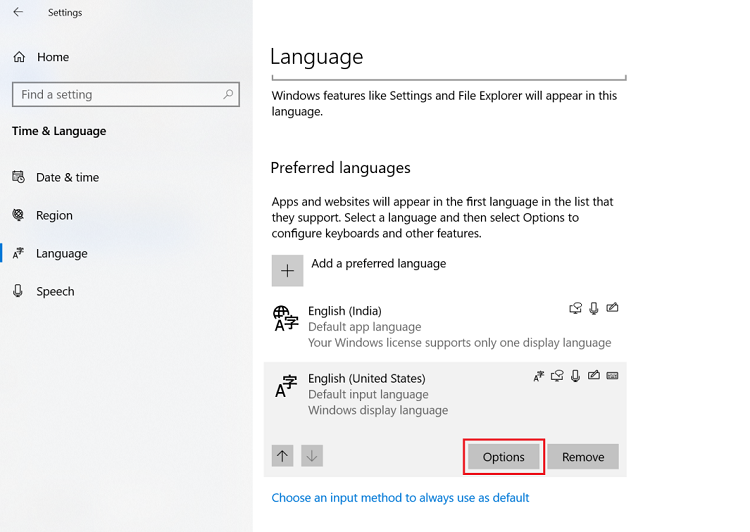This screenshot has width=750, height=532.
Task: Open Speech settings
Action: (55, 291)
